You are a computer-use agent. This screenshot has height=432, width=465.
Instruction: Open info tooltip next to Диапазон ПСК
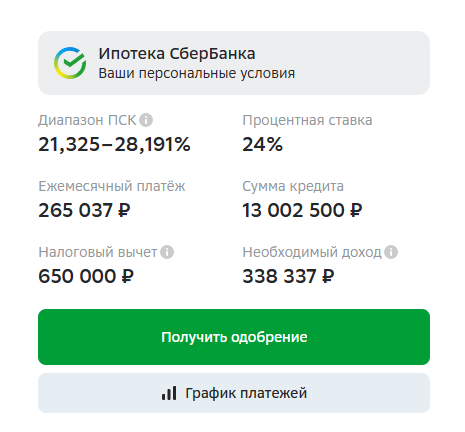[146, 120]
